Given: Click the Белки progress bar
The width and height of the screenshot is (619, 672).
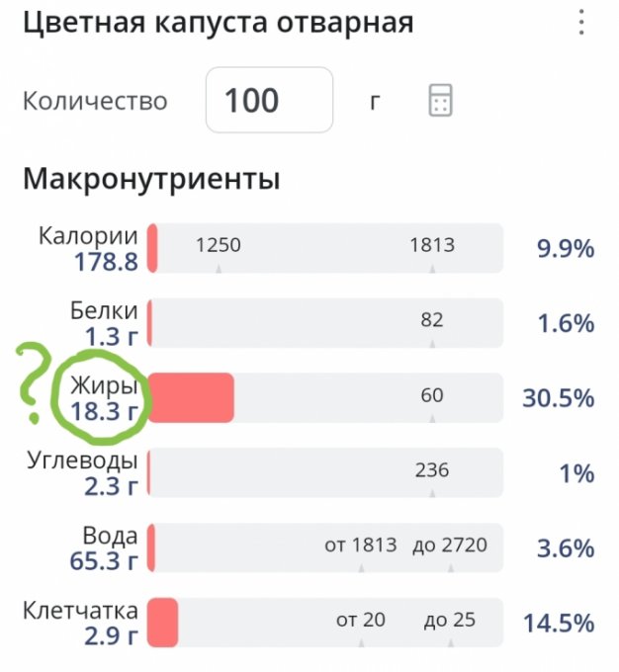Looking at the screenshot, I should (325, 323).
